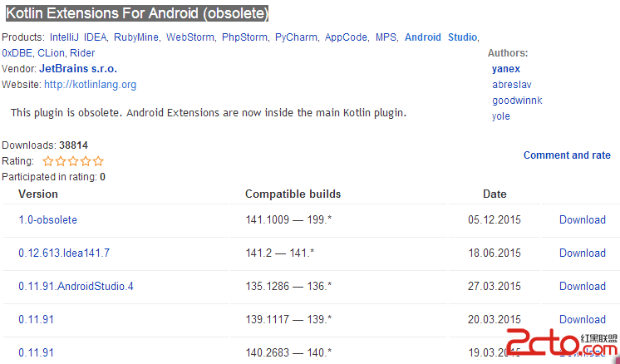
Task: Download version 0.12.613.Idea141.7
Action: (583, 253)
